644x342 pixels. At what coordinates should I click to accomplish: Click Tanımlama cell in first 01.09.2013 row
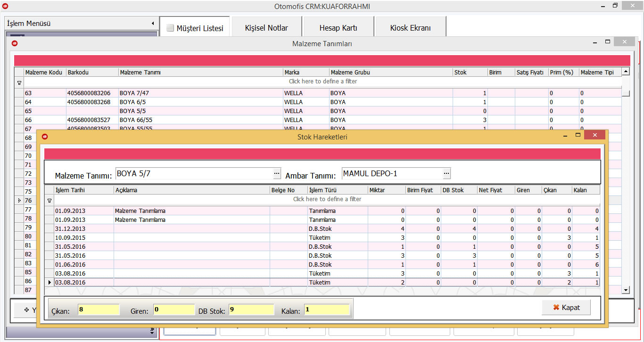pos(338,211)
